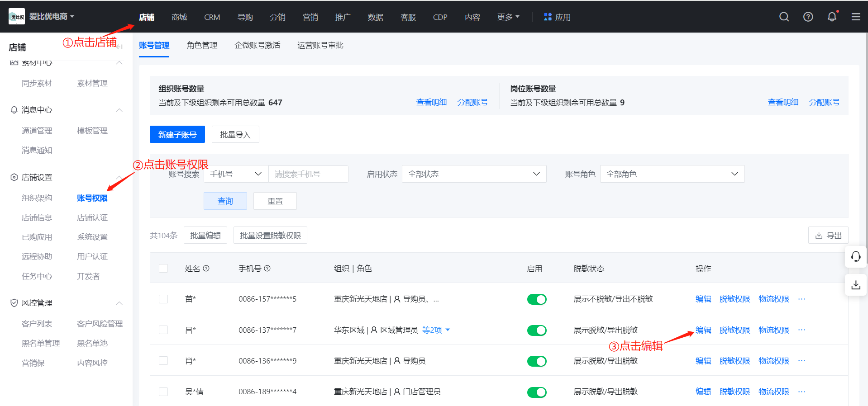Click the 批量编辑 button
This screenshot has height=406, width=868.
click(x=205, y=236)
